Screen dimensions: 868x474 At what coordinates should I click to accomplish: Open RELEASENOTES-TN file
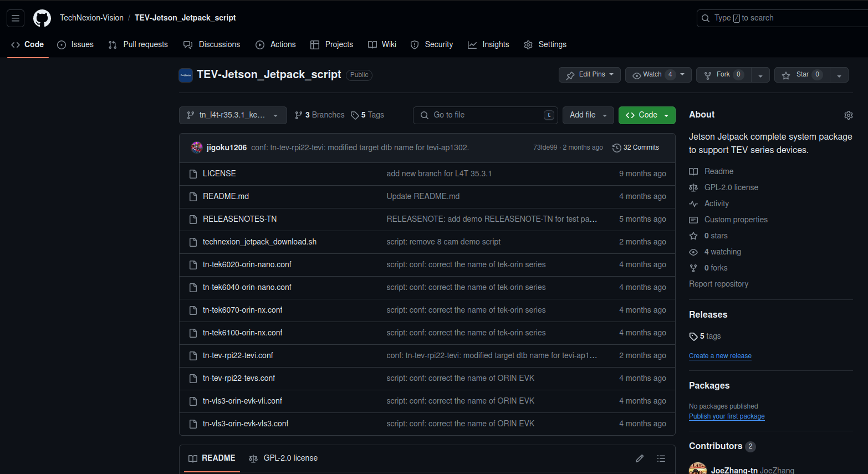(239, 220)
